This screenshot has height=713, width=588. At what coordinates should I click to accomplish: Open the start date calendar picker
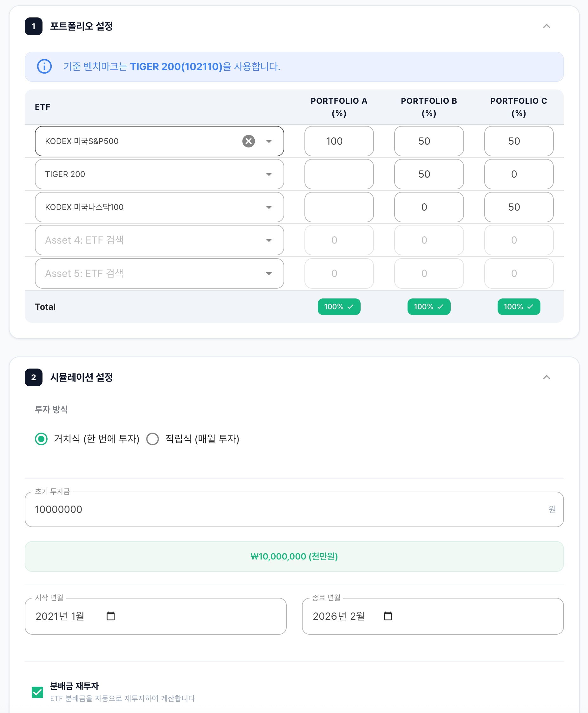click(110, 616)
